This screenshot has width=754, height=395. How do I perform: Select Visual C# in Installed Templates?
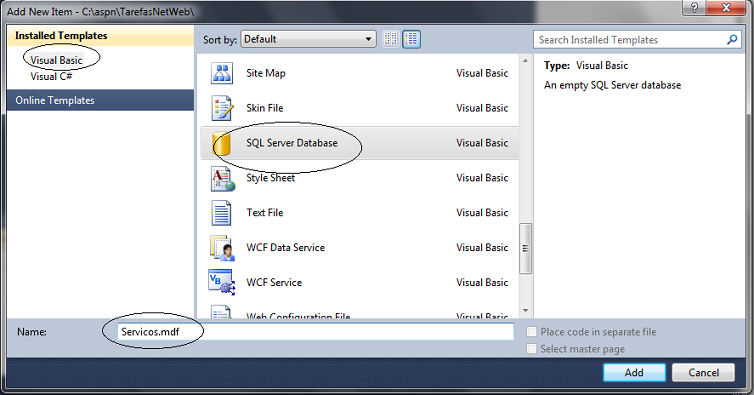pyautogui.click(x=51, y=76)
